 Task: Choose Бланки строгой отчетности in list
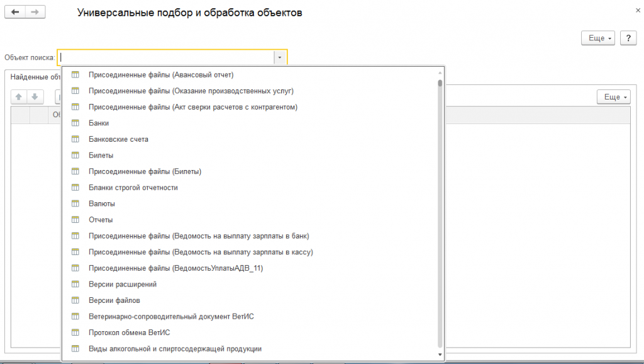pyautogui.click(x=133, y=188)
